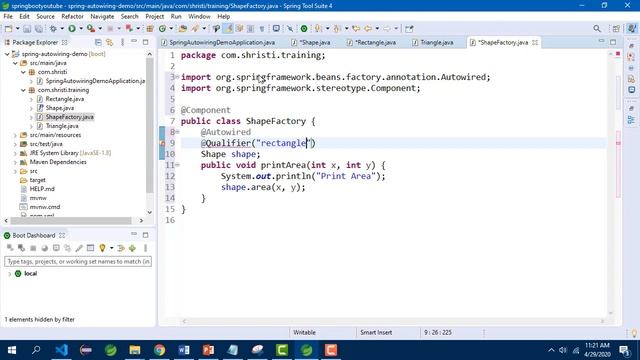Click the New wizard toolbar icon
Screen dimensions: 640x360
pos(8,29)
